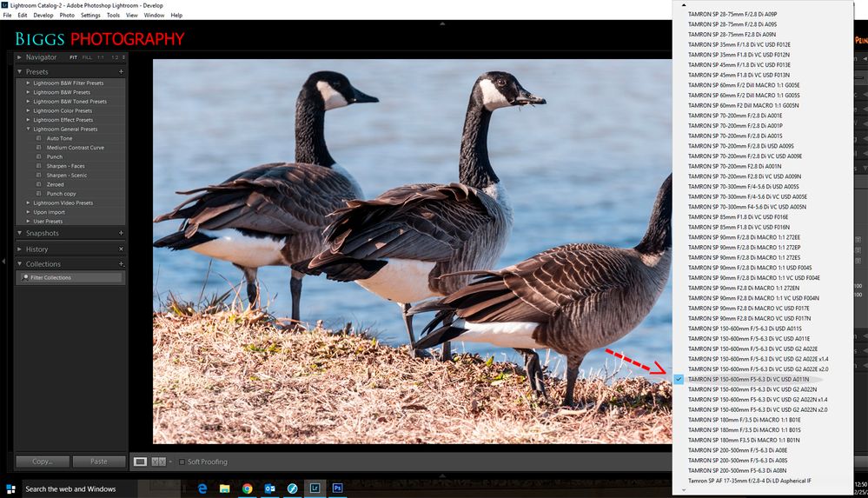Open Microsoft Edge from the taskbar
This screenshot has height=498, width=868.
[202, 488]
